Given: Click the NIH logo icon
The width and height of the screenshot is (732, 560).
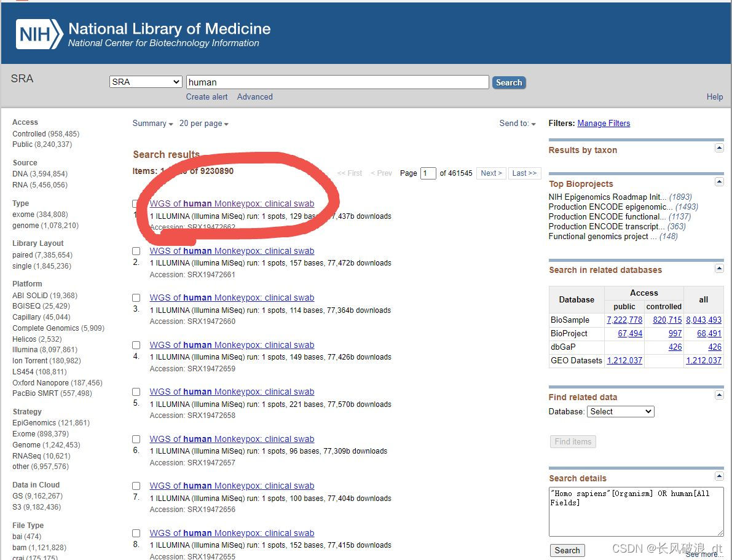Looking at the screenshot, I should click(40, 34).
